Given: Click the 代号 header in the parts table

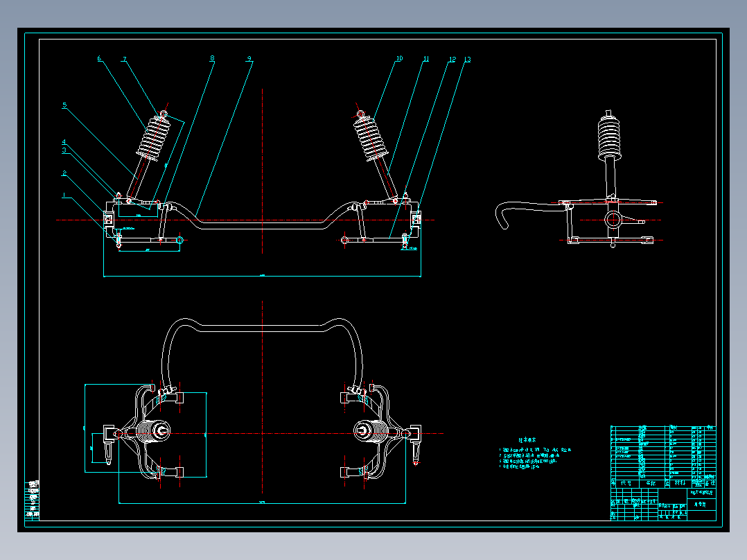Looking at the screenshot, I should pos(626,483).
